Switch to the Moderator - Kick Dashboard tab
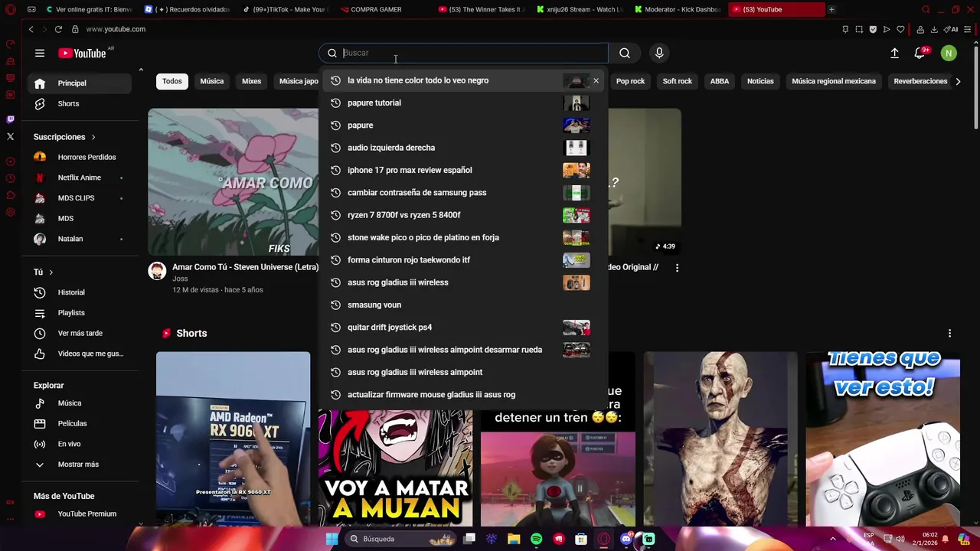The image size is (980, 551). (677, 9)
